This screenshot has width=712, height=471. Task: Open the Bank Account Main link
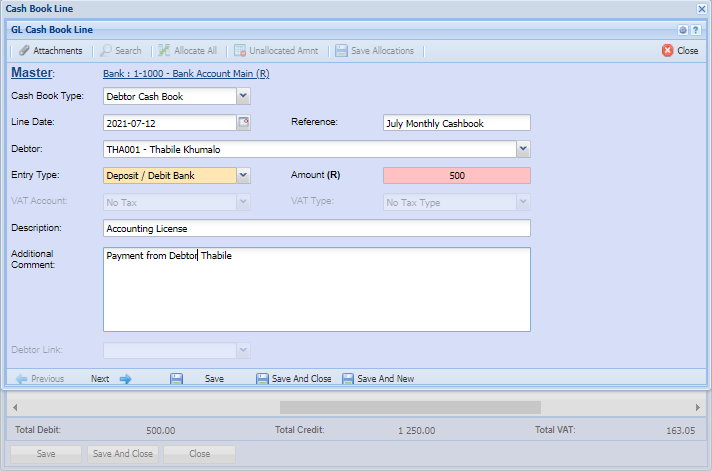pos(186,73)
